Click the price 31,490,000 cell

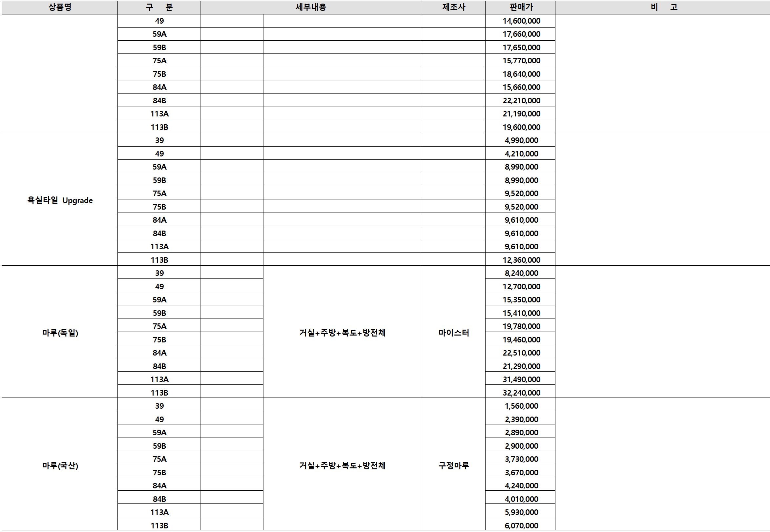521,379
